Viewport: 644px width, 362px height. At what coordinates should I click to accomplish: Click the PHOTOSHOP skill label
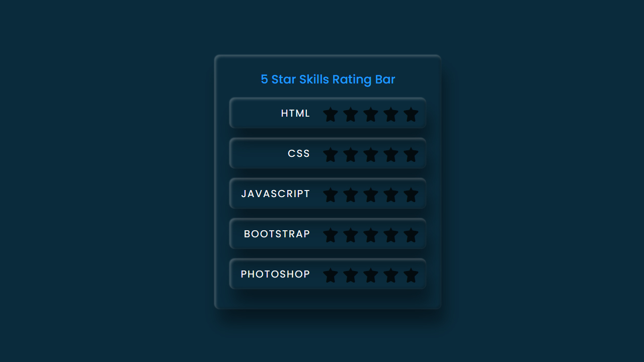275,274
